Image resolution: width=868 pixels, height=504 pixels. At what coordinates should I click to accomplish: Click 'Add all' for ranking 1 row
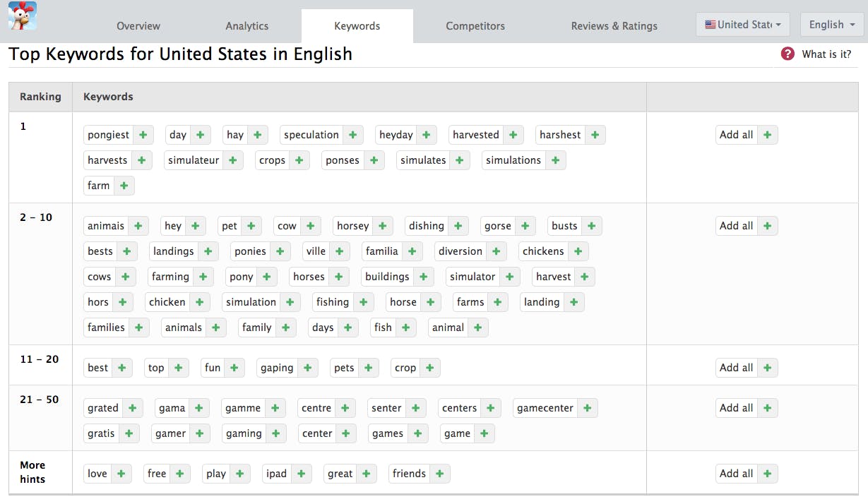pos(746,135)
